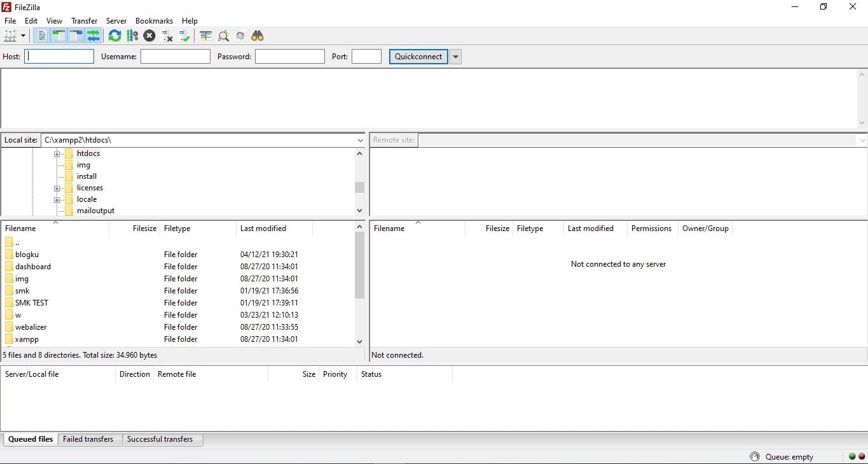Open the Quickconnect history dropdown arrow
Image resolution: width=868 pixels, height=464 pixels.
(455, 57)
